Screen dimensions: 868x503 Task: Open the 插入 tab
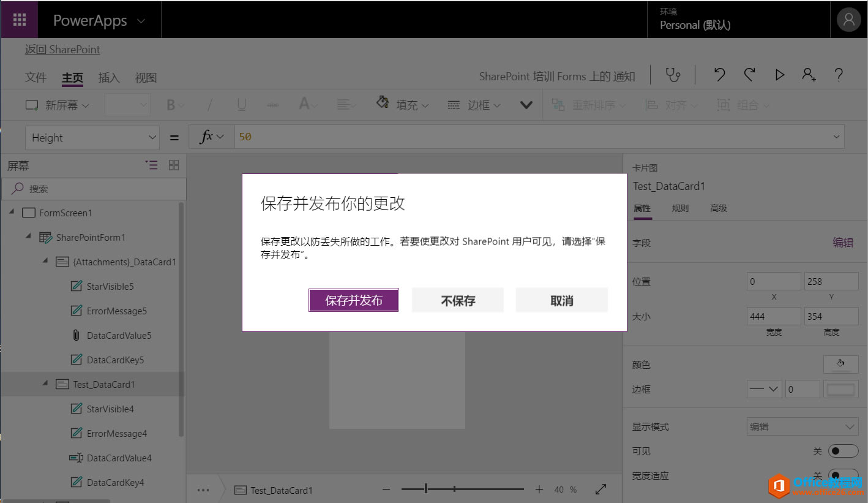tap(109, 78)
